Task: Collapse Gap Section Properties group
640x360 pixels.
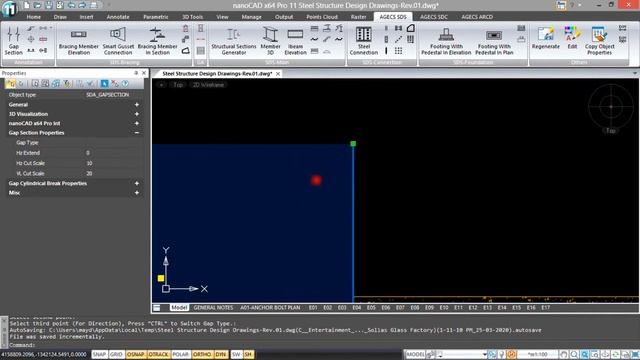Action: click(x=137, y=133)
